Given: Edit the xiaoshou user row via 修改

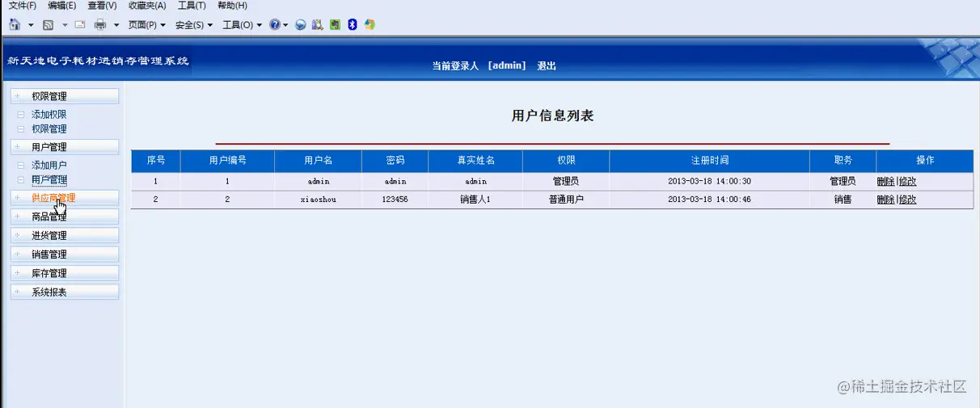Looking at the screenshot, I should (907, 200).
